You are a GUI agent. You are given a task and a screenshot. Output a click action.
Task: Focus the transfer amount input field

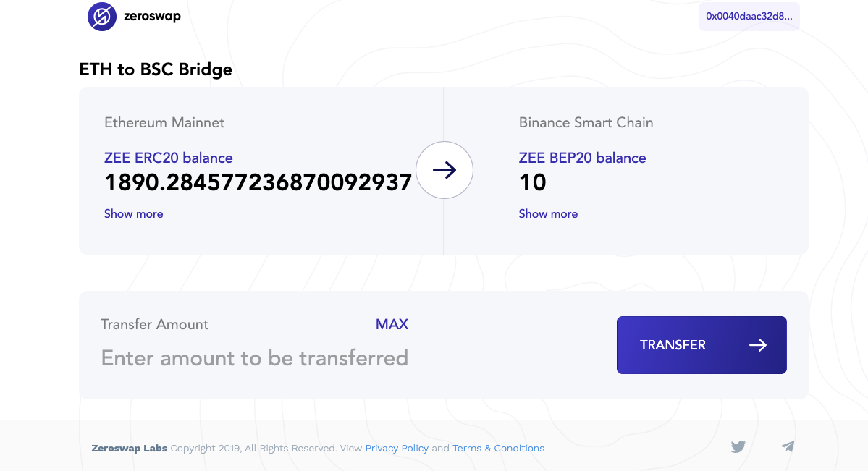pyautogui.click(x=255, y=358)
